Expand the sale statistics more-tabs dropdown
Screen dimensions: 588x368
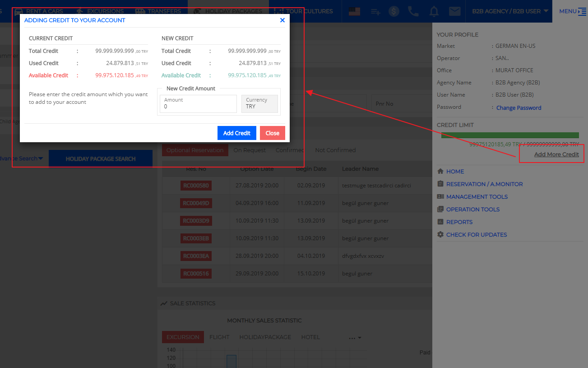355,337
